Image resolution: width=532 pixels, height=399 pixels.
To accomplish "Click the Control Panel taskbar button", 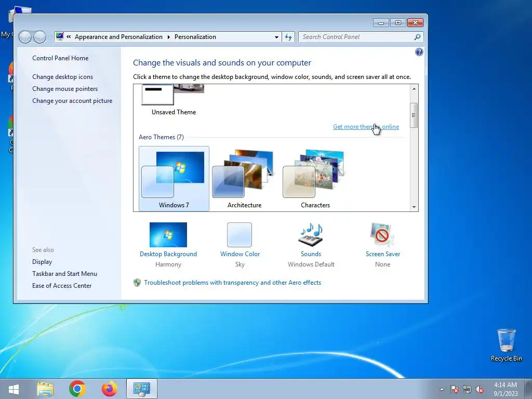I will click(141, 389).
